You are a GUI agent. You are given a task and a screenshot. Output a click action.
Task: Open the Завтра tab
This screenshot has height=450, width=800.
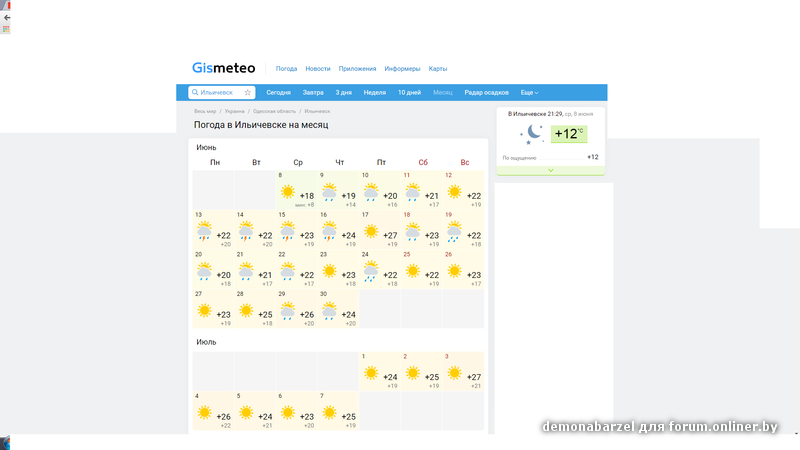click(x=313, y=92)
